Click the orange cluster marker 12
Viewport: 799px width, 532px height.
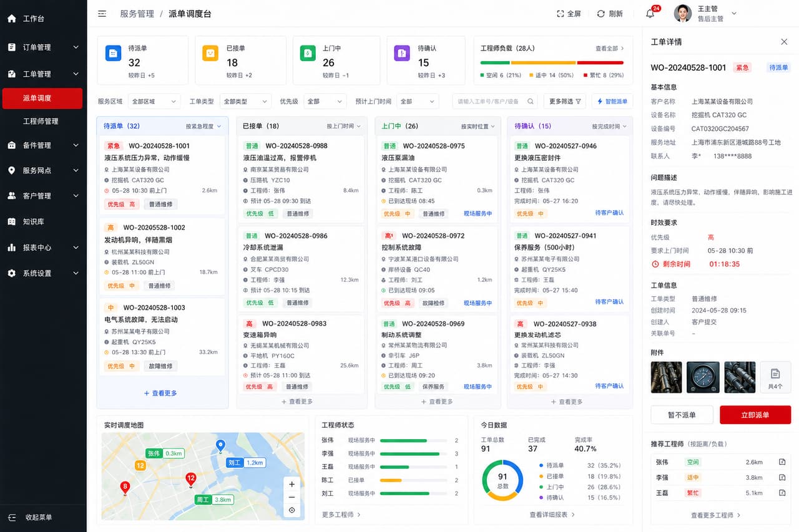[x=140, y=465]
